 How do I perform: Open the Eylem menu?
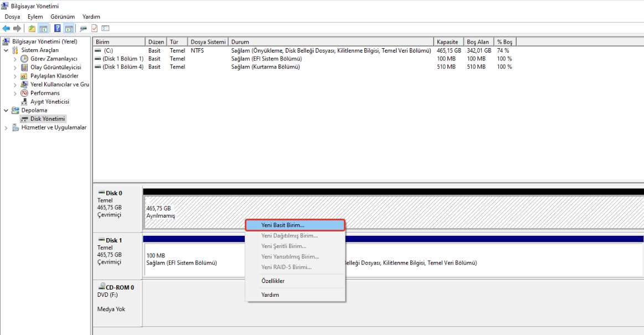(35, 17)
